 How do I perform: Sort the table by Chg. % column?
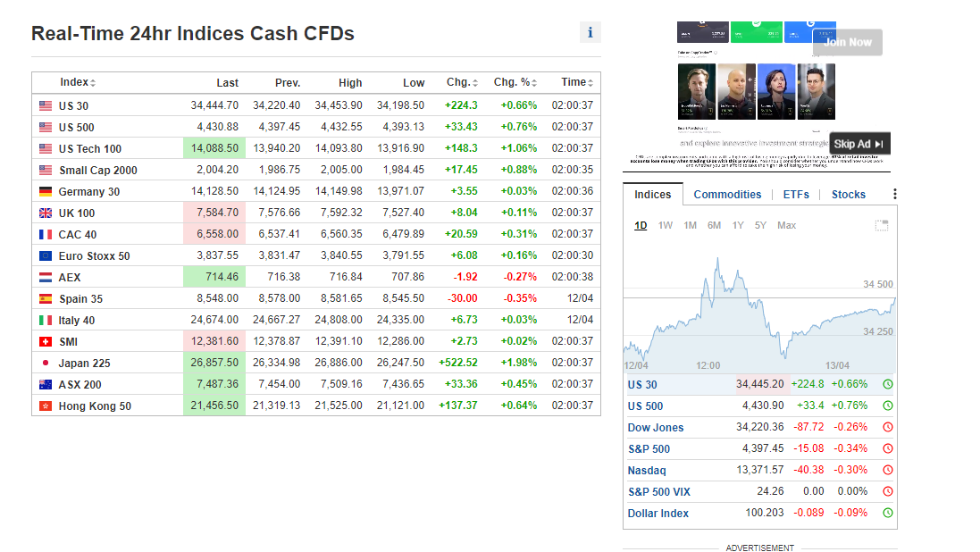tap(516, 82)
